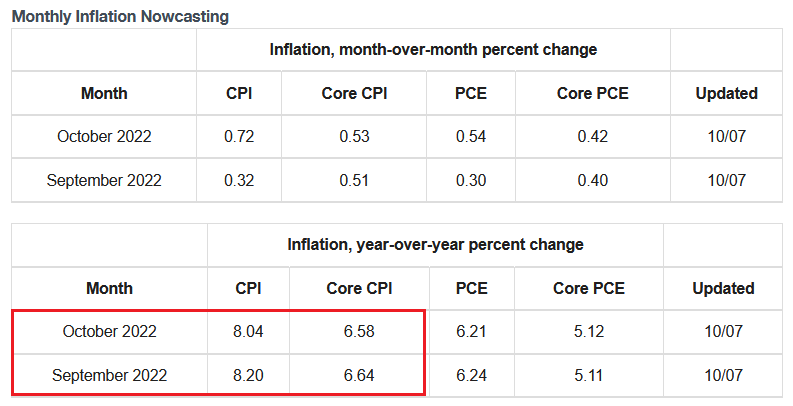Click Core CPI month-over-month value 0.53

pyautogui.click(x=355, y=137)
